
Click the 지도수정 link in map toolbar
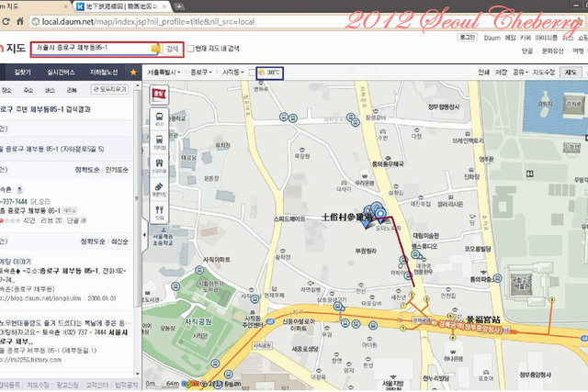click(x=544, y=72)
